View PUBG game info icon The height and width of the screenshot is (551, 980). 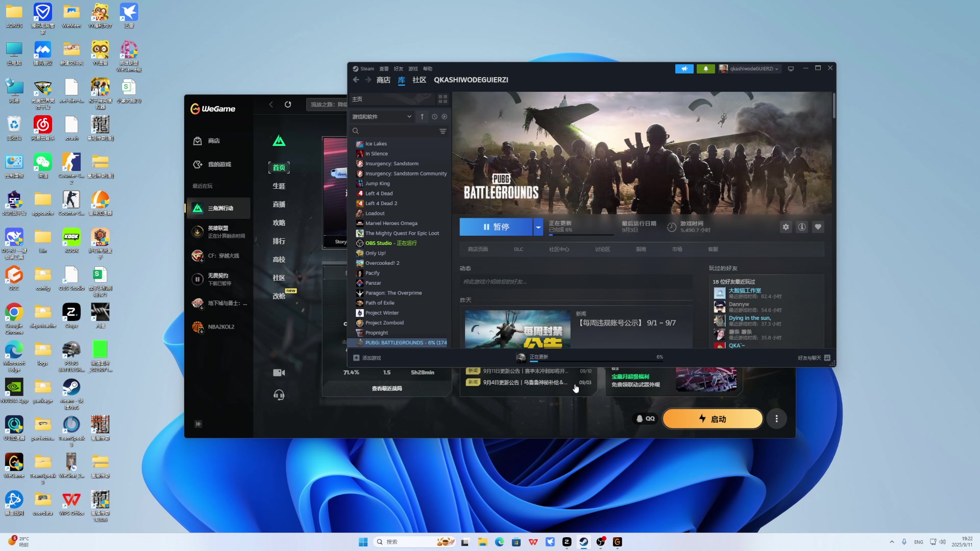[802, 227]
